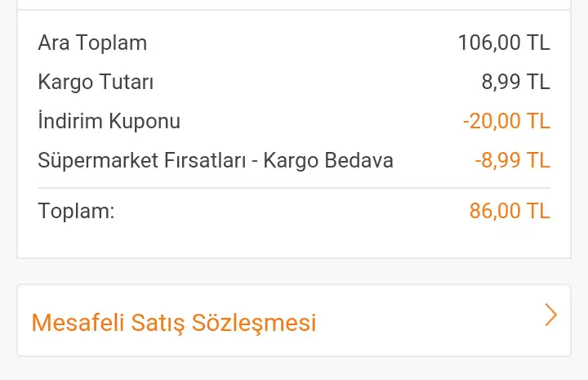Select the 8,99 TL shipping cost
The width and height of the screenshot is (588, 380).
coord(515,82)
